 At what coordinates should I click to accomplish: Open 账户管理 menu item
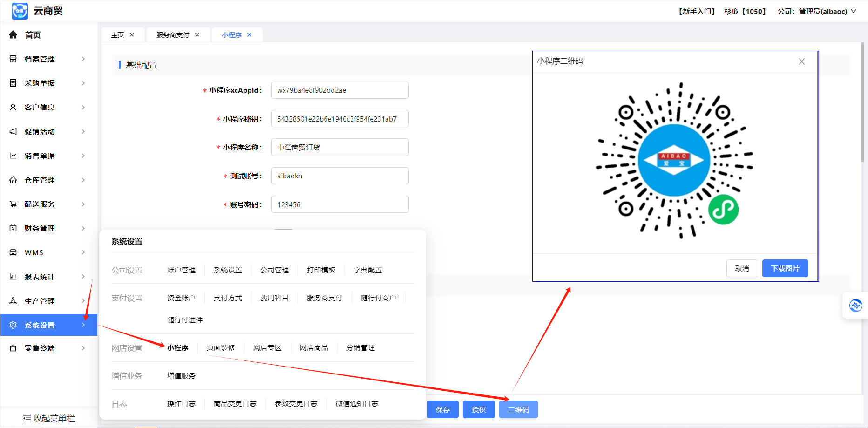(181, 270)
